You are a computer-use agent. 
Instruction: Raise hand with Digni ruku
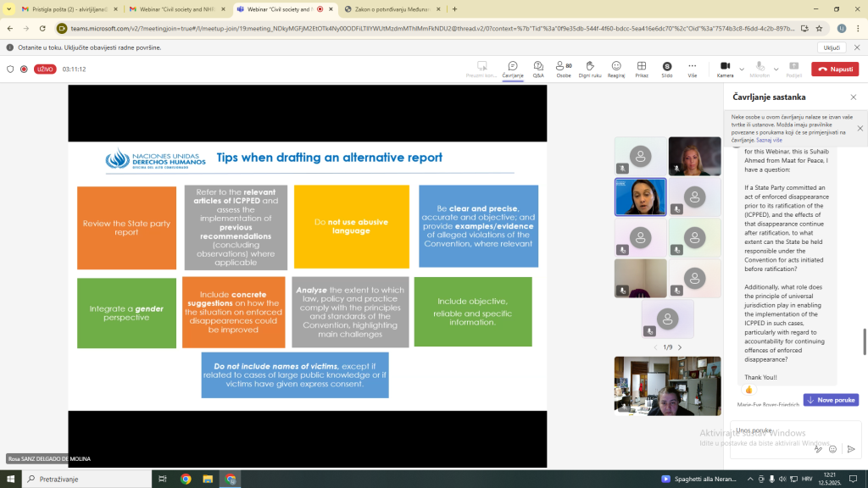pyautogui.click(x=590, y=68)
